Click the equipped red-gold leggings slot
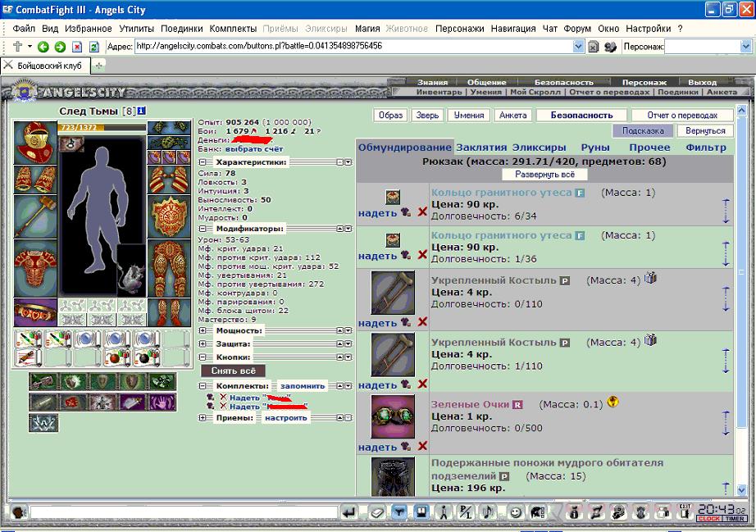Screen dimensions: 756x532 [169, 268]
